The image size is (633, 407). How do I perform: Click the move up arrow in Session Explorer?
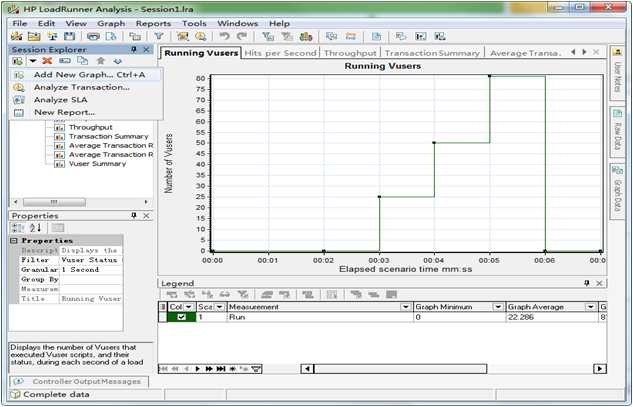(101, 61)
